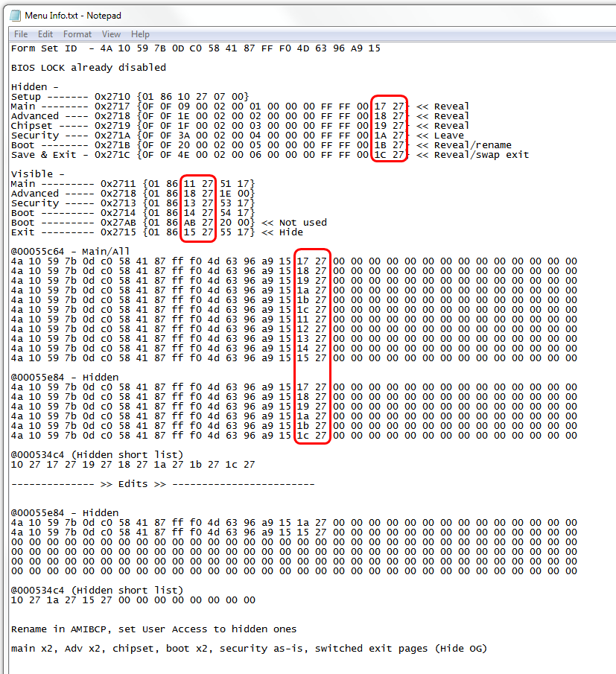This screenshot has height=674, width=616.
Task: Click the 'Hidden -' heading line
Action: [34, 87]
